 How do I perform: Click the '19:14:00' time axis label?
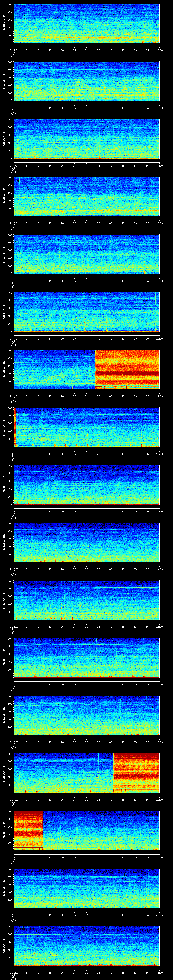click(13, 50)
